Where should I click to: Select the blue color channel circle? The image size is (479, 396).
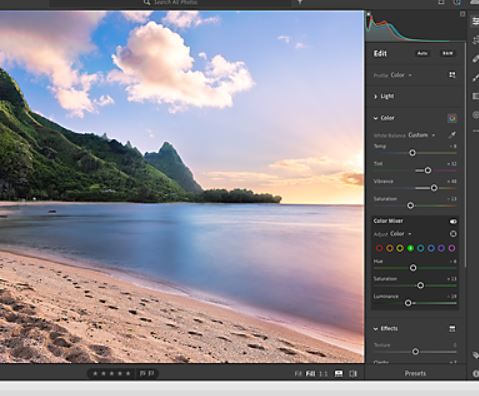(431, 248)
